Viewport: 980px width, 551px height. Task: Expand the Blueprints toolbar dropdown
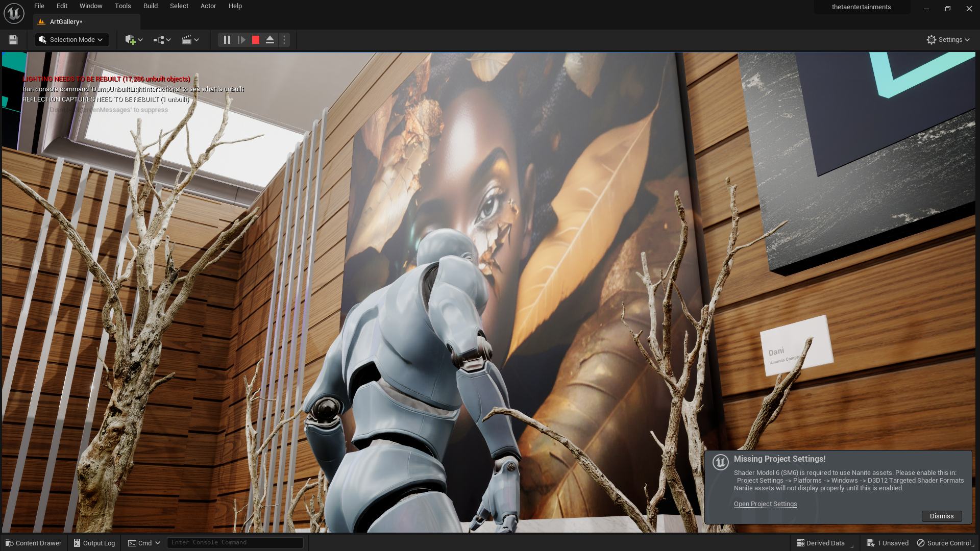pyautogui.click(x=162, y=40)
